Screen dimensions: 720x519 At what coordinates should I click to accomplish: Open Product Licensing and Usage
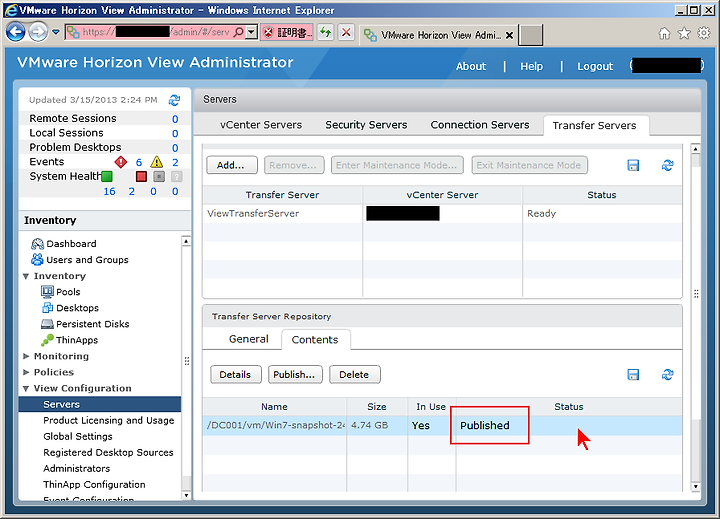tap(109, 421)
